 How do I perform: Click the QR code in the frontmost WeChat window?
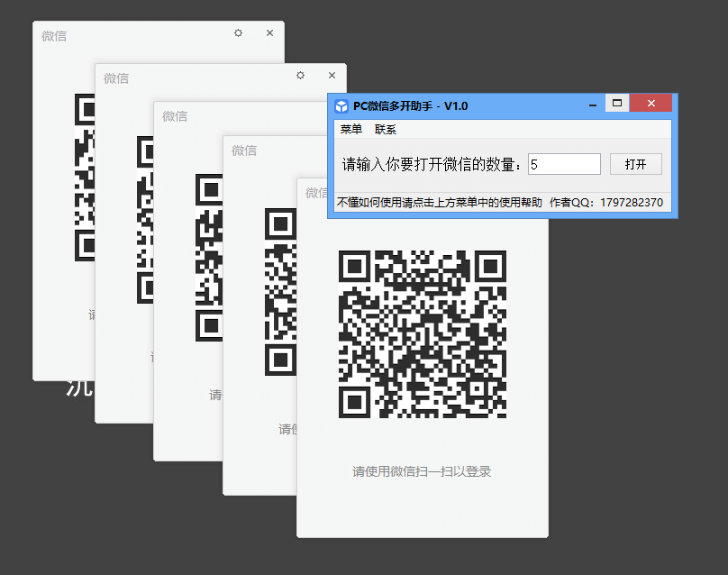[x=422, y=333]
